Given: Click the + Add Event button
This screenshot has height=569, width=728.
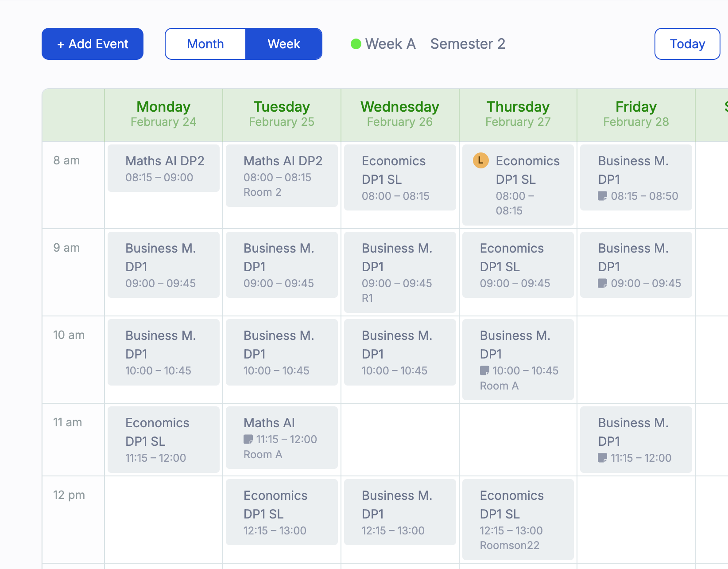Looking at the screenshot, I should 92,43.
